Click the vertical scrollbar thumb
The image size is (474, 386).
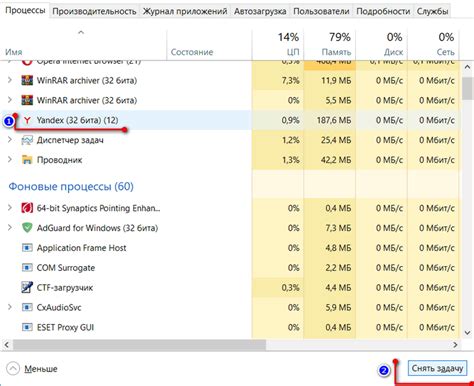467,88
